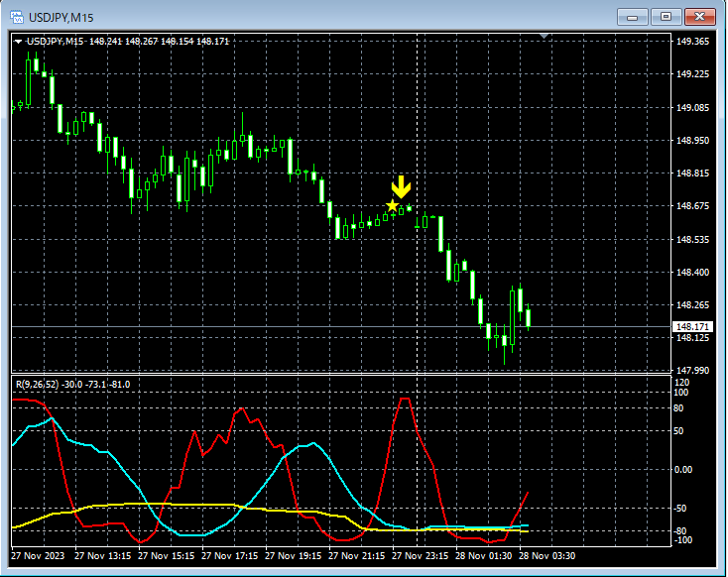Click the chart window icon in title bar
This screenshot has width=728, height=577.
pos(18,16)
